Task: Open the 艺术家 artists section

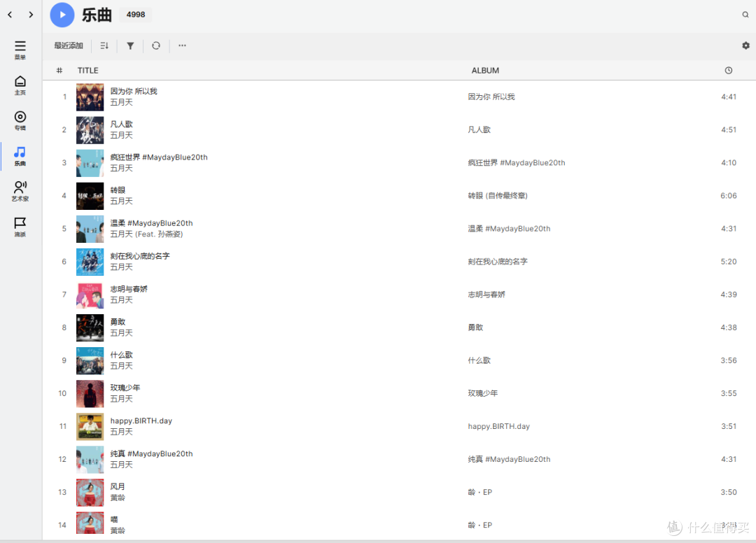Action: pos(20,191)
